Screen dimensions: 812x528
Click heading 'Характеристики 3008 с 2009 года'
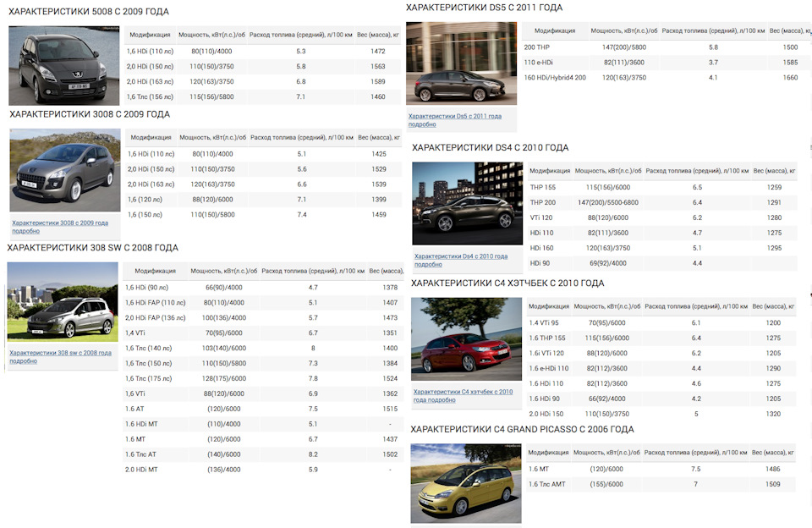click(90, 114)
